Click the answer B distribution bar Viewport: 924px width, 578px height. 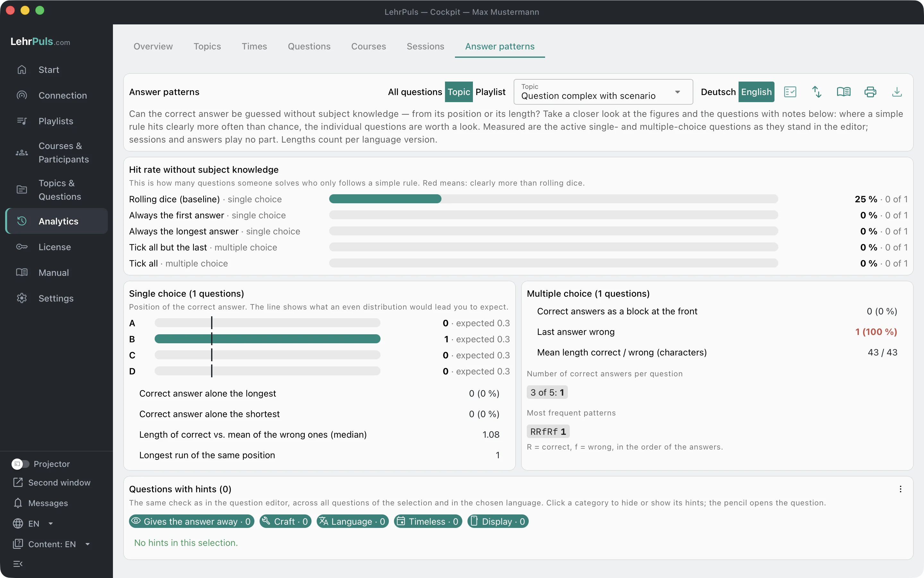click(267, 339)
